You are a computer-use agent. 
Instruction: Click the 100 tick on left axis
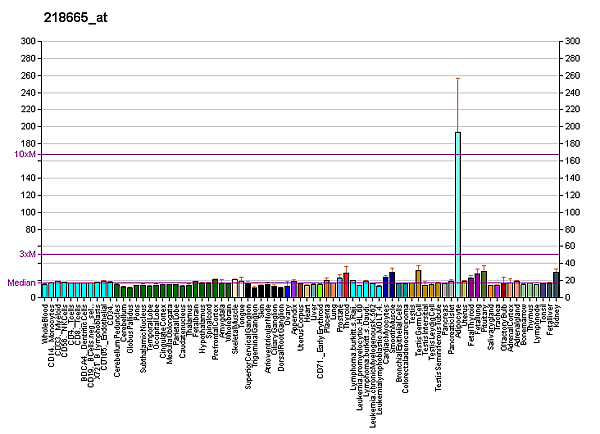click(29, 213)
